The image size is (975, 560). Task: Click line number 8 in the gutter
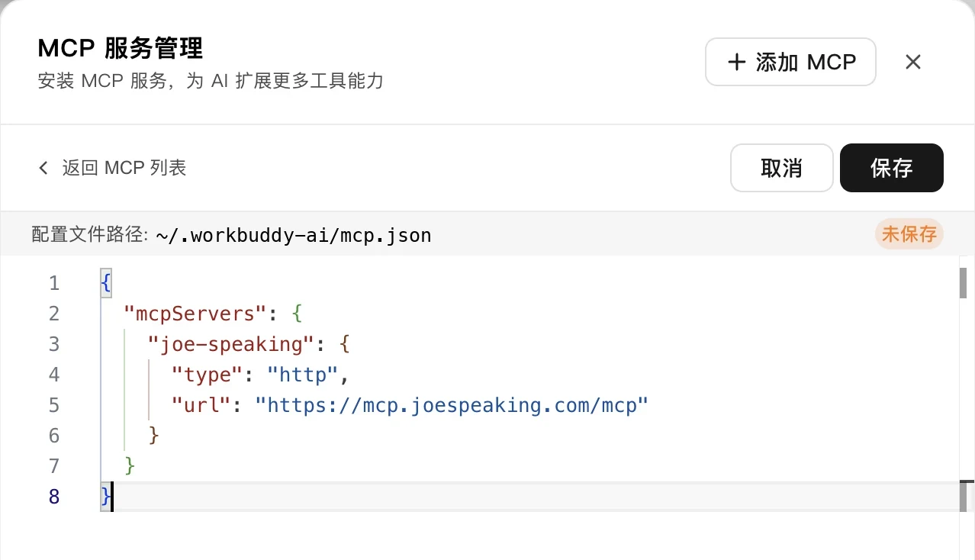54,497
